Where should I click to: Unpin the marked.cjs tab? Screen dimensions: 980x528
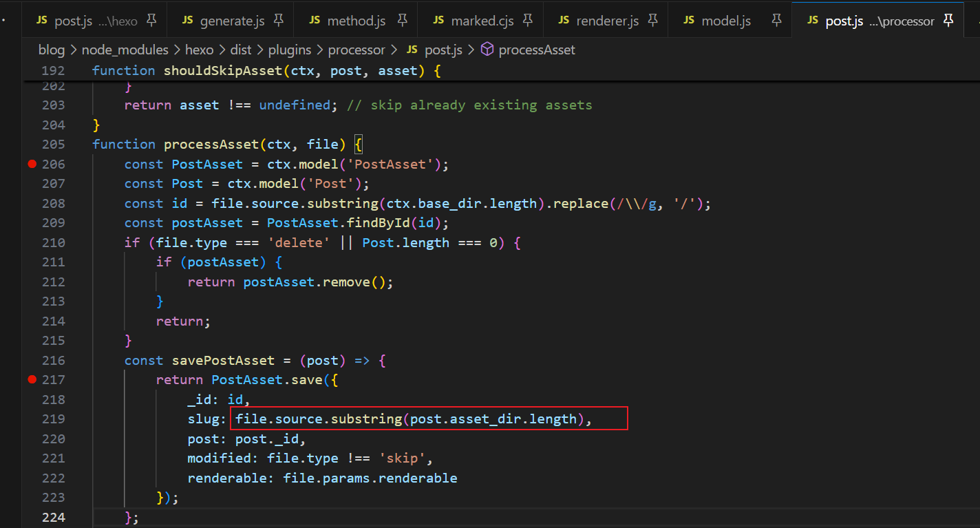[527, 21]
